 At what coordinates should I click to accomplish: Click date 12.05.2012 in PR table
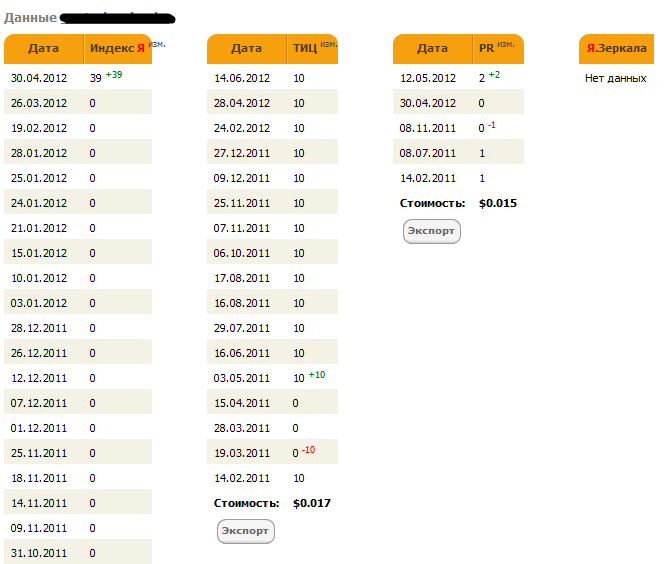pos(428,78)
